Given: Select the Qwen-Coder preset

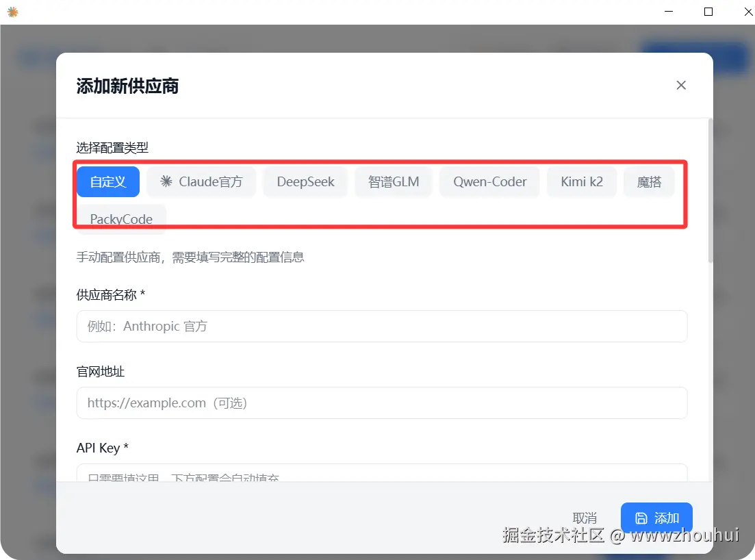Looking at the screenshot, I should pos(489,181).
